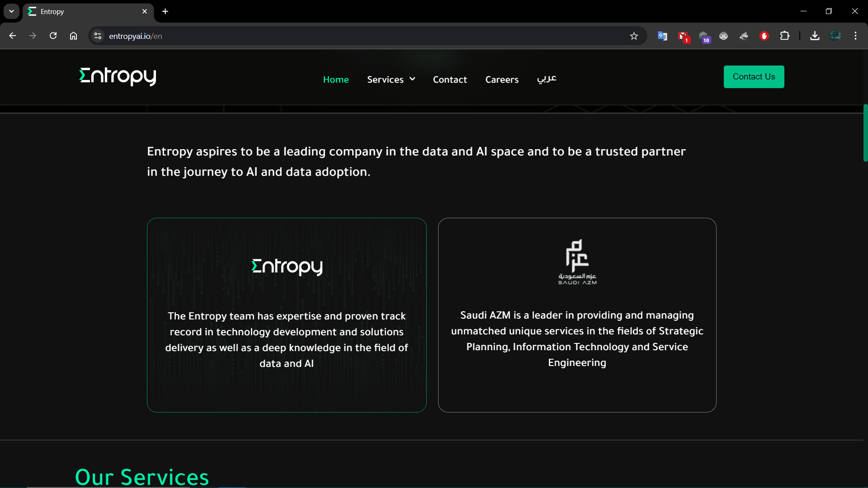
Task: Reload the current page
Action: 53,36
